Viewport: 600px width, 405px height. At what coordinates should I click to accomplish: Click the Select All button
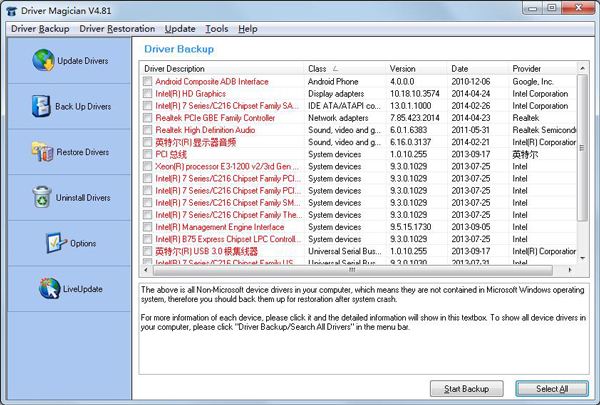coord(552,388)
